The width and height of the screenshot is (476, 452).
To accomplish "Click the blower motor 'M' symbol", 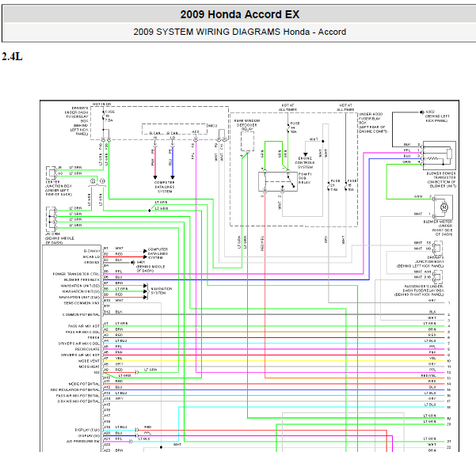I will 444,207.
